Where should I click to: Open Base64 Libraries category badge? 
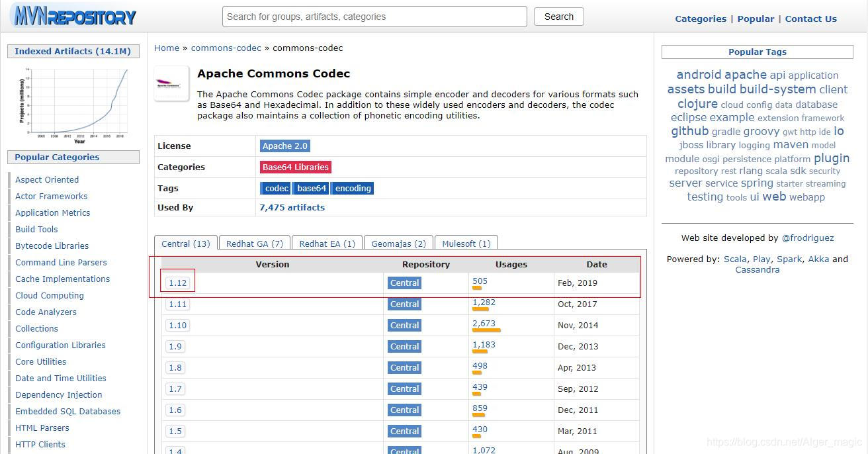296,167
